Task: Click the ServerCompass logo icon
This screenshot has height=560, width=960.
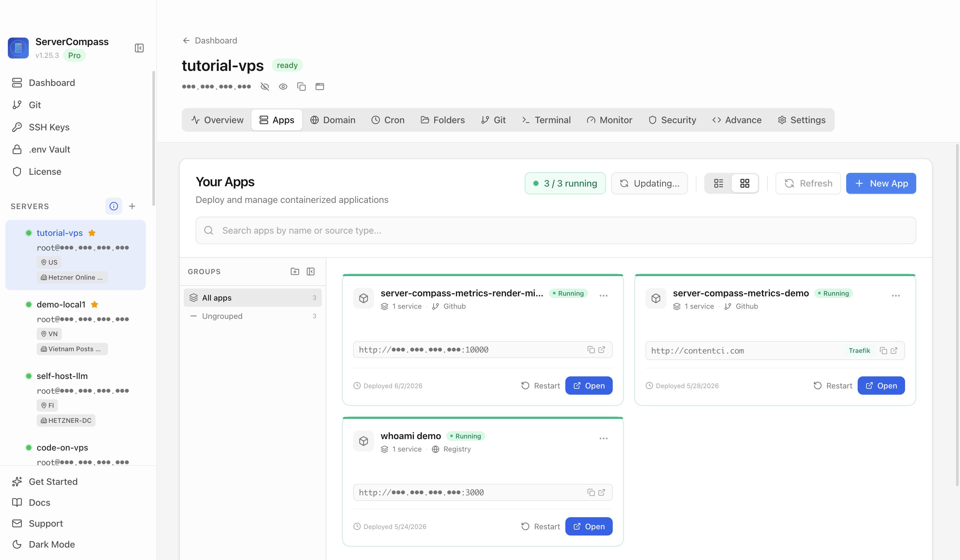Action: pyautogui.click(x=18, y=48)
